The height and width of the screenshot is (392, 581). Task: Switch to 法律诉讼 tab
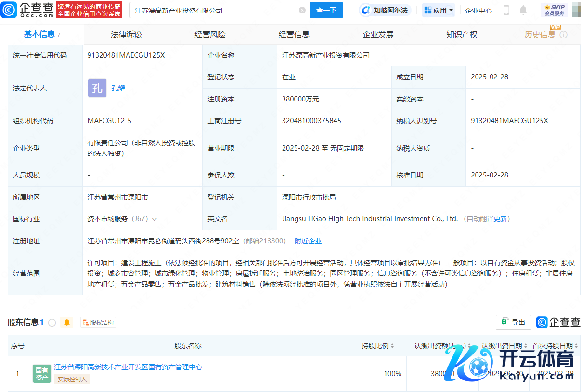[x=126, y=34]
